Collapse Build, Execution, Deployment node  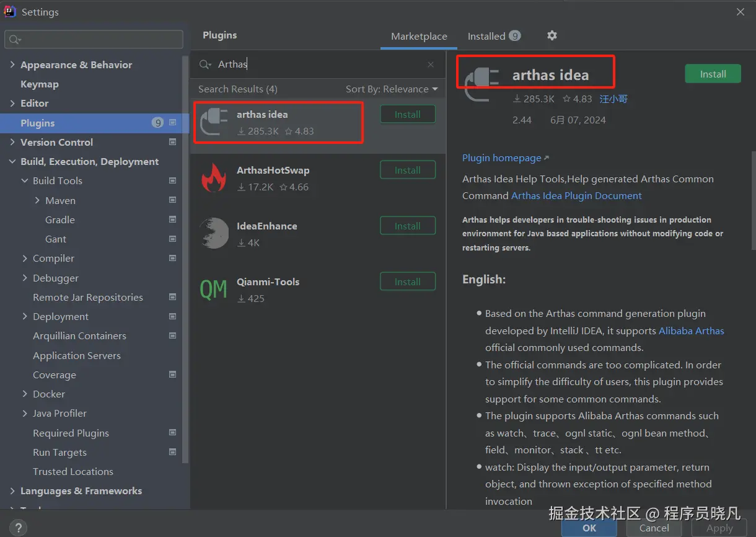[12, 161]
